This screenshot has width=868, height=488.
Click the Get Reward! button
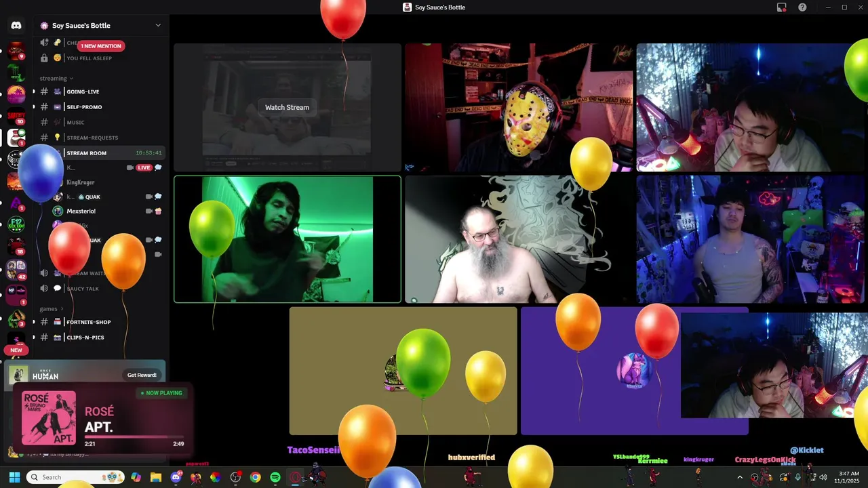coord(142,375)
